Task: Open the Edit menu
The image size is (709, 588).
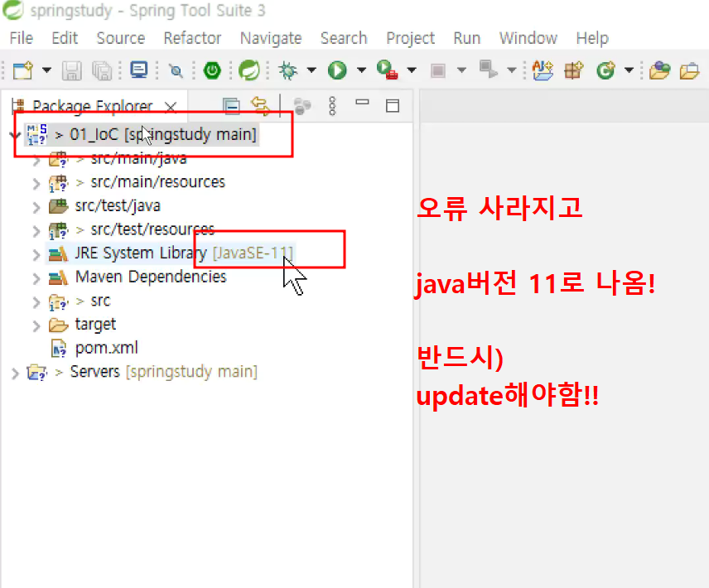Action: click(x=65, y=38)
